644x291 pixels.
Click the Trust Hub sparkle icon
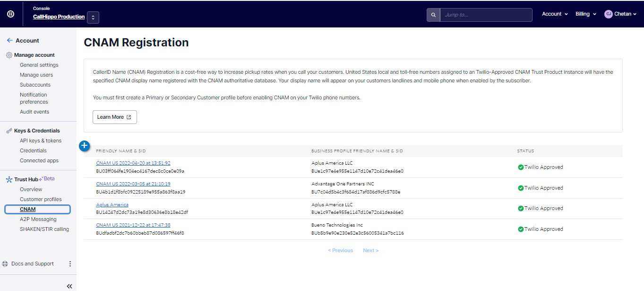click(x=9, y=180)
